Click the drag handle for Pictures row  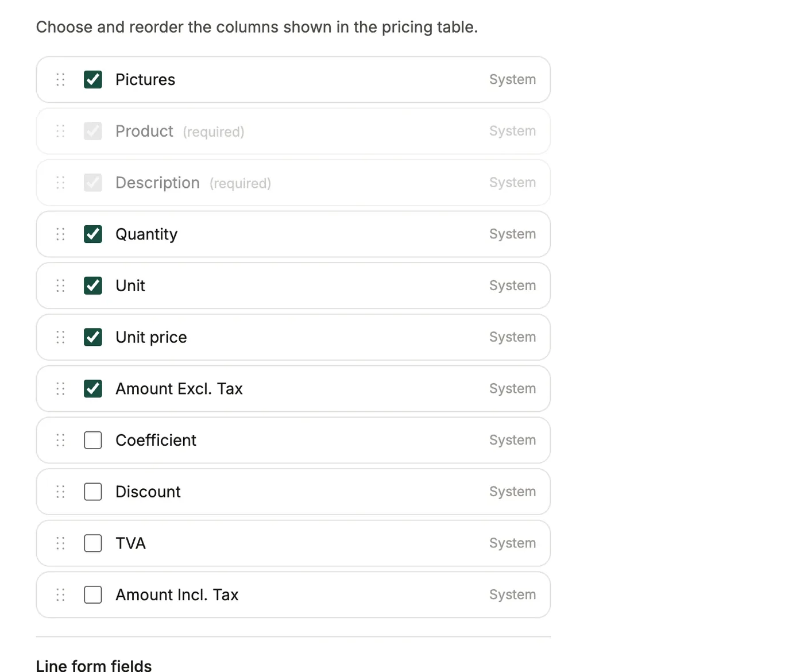(x=60, y=80)
